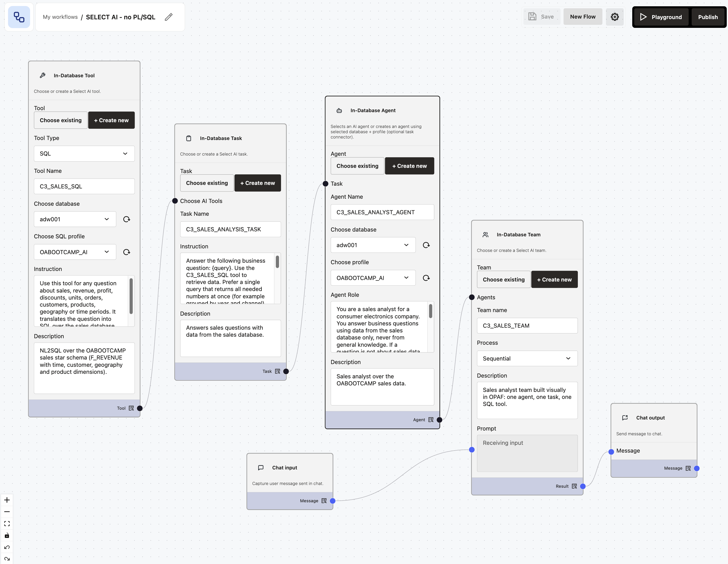
Task: Click the Tool Instruction scrollbar
Action: pos(131,297)
